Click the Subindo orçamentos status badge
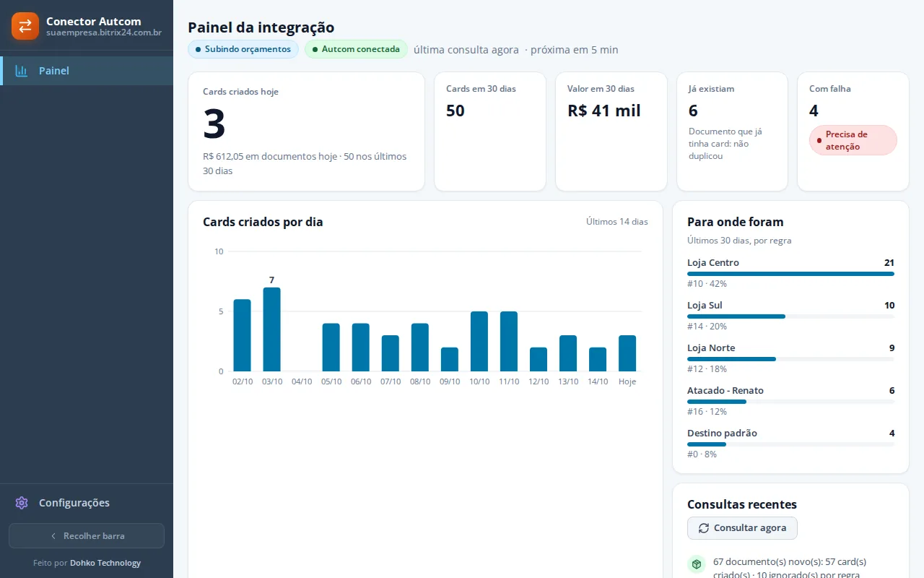The height and width of the screenshot is (578, 924). (x=243, y=49)
